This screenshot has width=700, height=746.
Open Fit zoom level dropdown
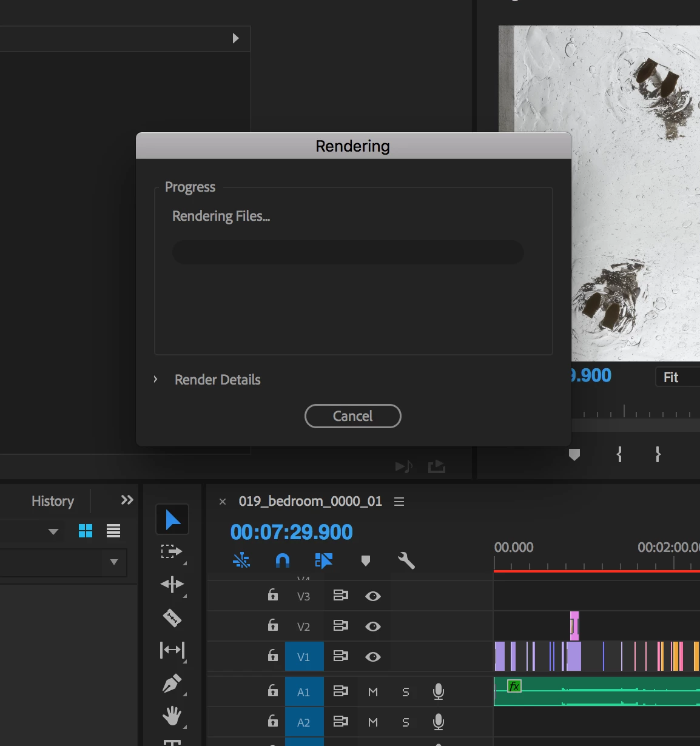(678, 377)
